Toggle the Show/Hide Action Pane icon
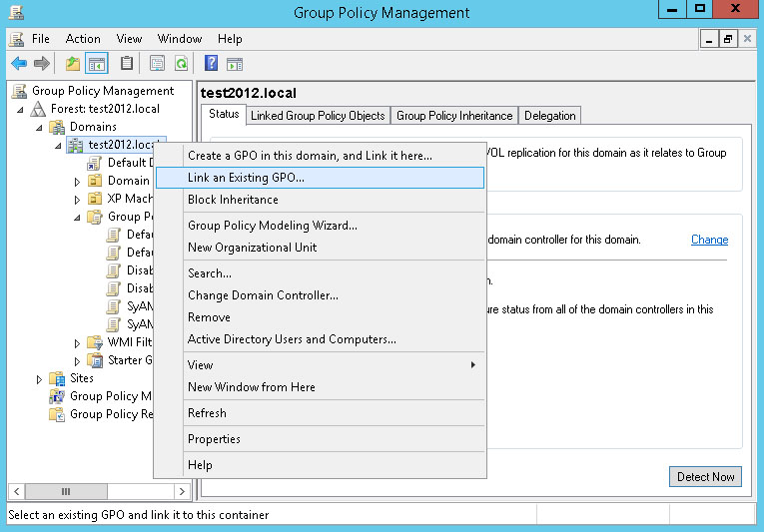 click(x=235, y=64)
